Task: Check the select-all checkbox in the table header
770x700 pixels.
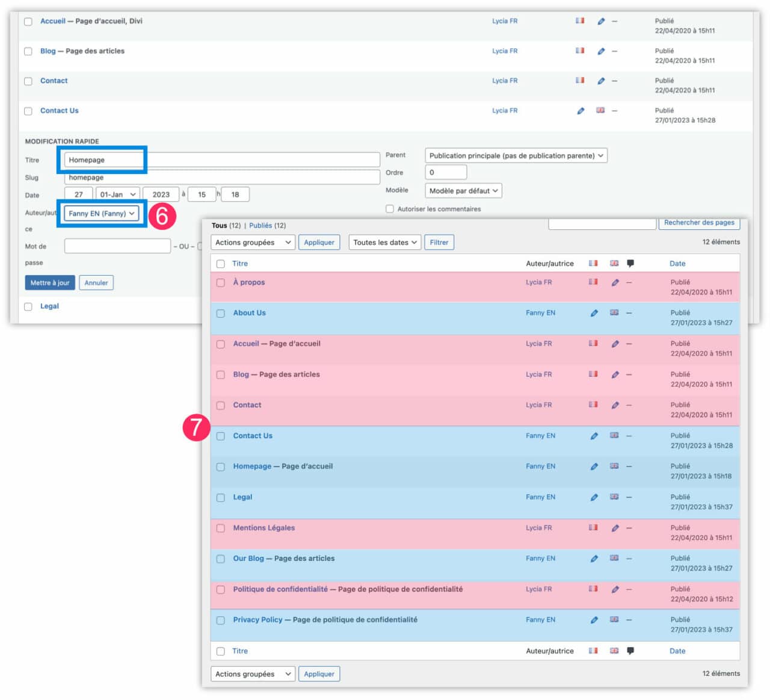Action: (x=221, y=263)
